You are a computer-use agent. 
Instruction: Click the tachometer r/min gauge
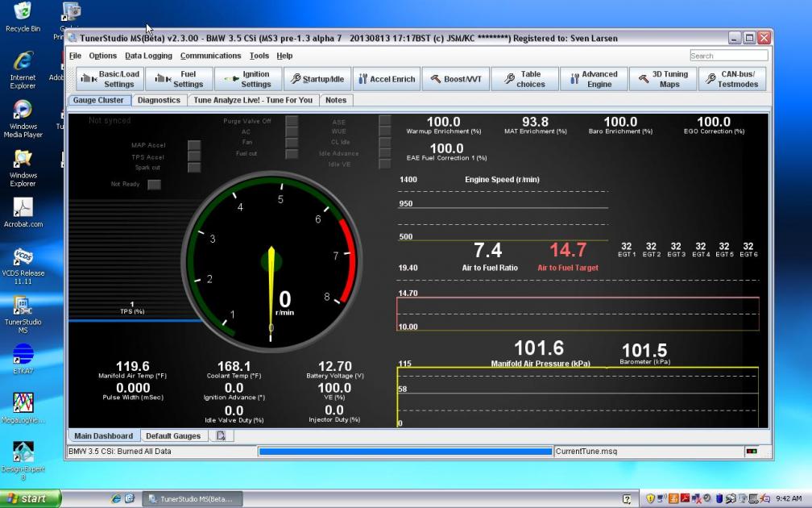point(271,262)
